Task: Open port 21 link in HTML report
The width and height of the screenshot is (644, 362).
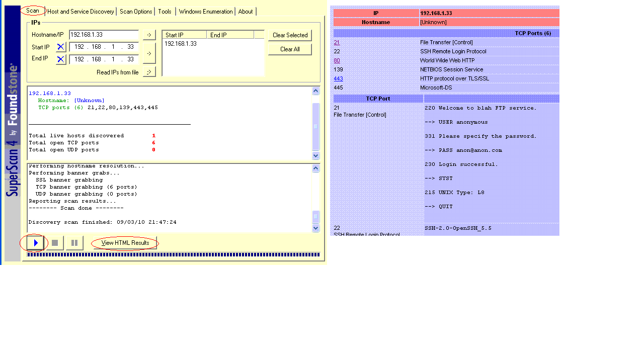Action: coord(337,42)
